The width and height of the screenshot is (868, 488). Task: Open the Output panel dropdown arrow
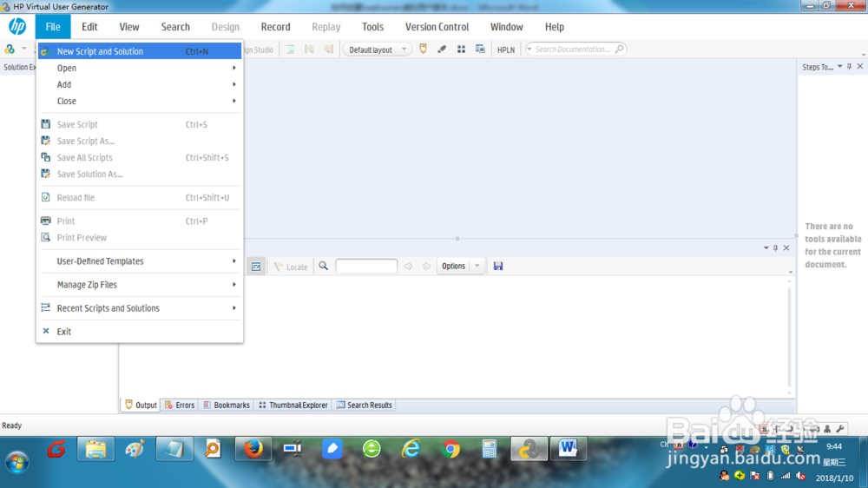[766, 247]
